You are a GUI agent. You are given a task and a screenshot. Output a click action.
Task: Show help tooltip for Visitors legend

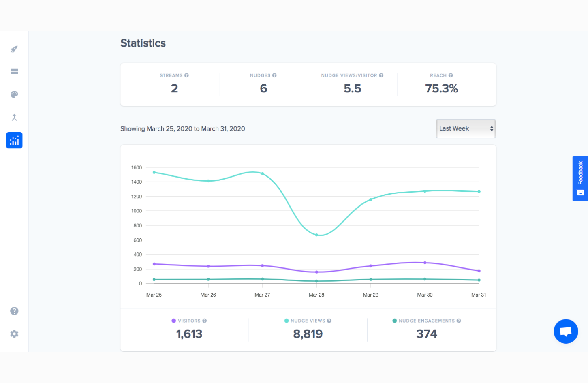(205, 321)
